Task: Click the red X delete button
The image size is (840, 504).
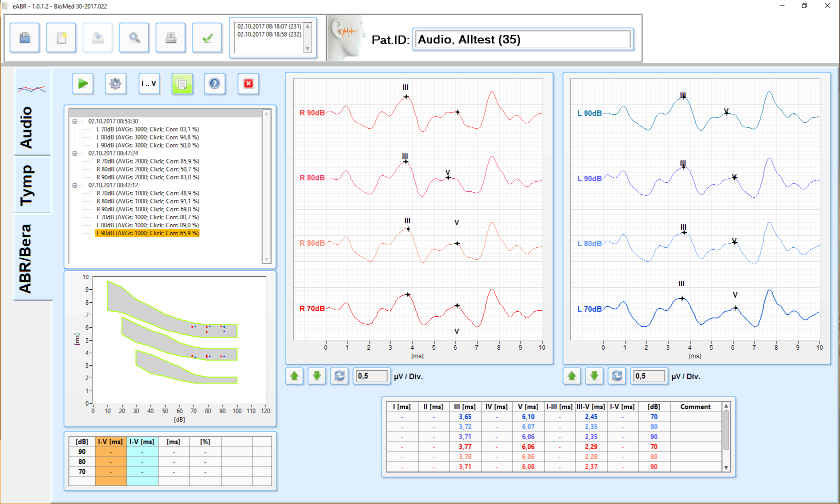Action: click(x=248, y=84)
